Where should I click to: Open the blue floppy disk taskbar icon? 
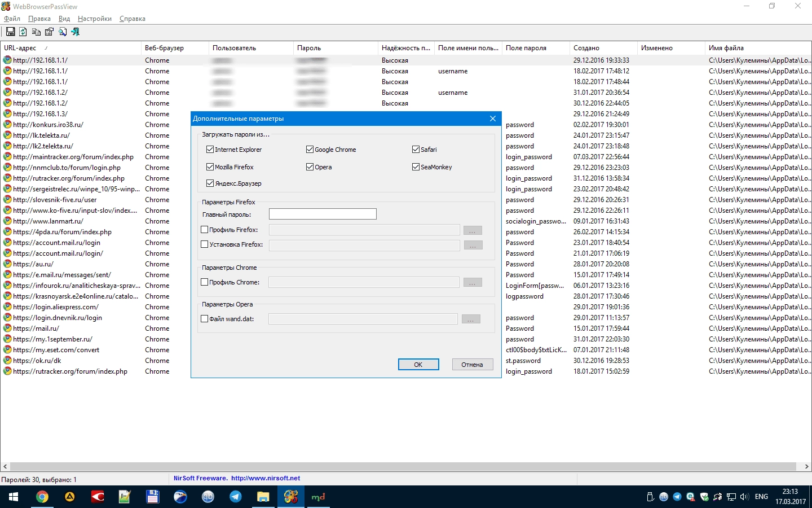point(152,497)
